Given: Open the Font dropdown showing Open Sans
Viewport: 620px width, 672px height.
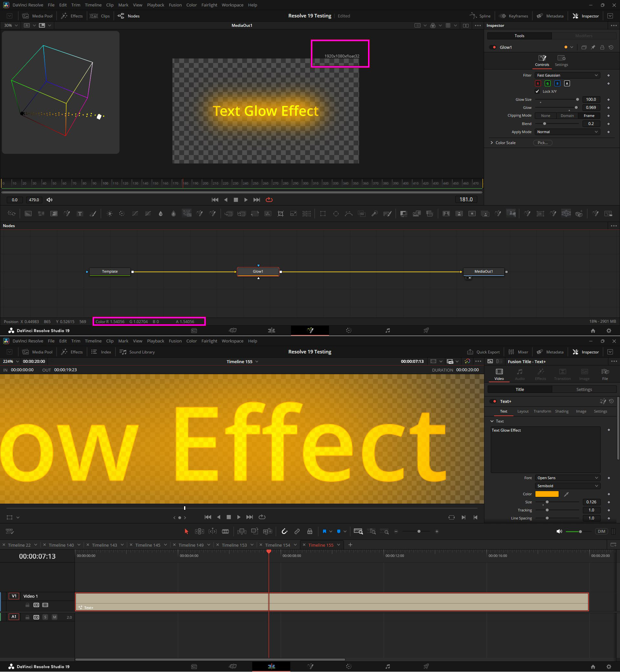Looking at the screenshot, I should [x=568, y=478].
